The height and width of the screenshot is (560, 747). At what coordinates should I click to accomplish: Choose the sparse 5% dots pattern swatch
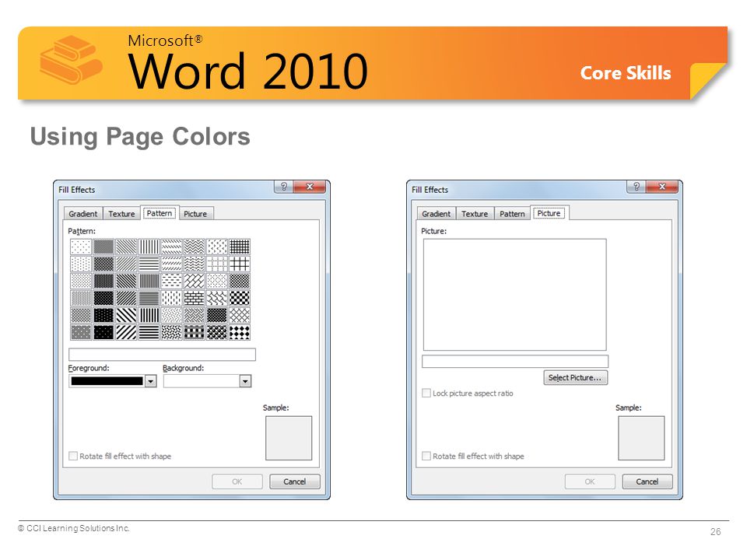[80, 247]
